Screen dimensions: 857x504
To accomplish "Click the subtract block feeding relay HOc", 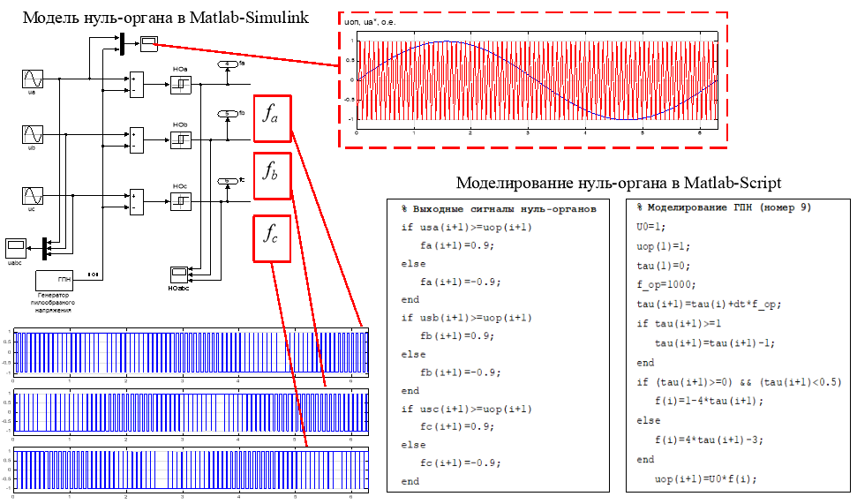I will (x=136, y=202).
